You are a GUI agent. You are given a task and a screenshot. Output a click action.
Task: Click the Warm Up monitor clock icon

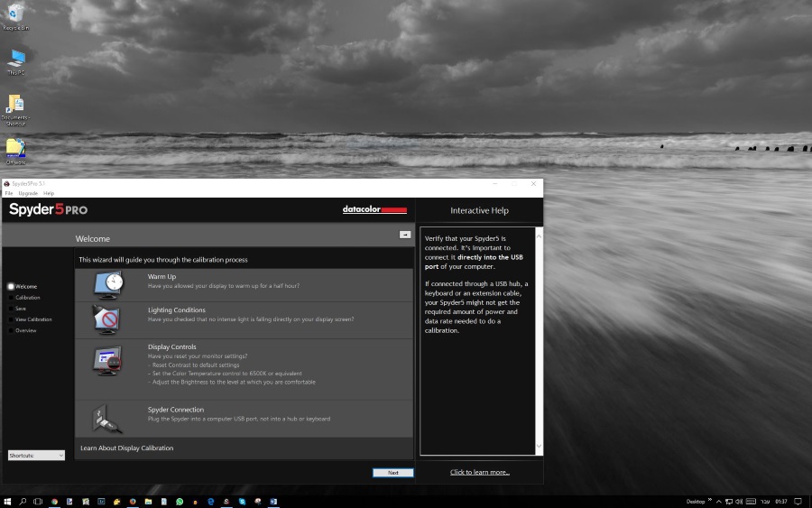109,284
